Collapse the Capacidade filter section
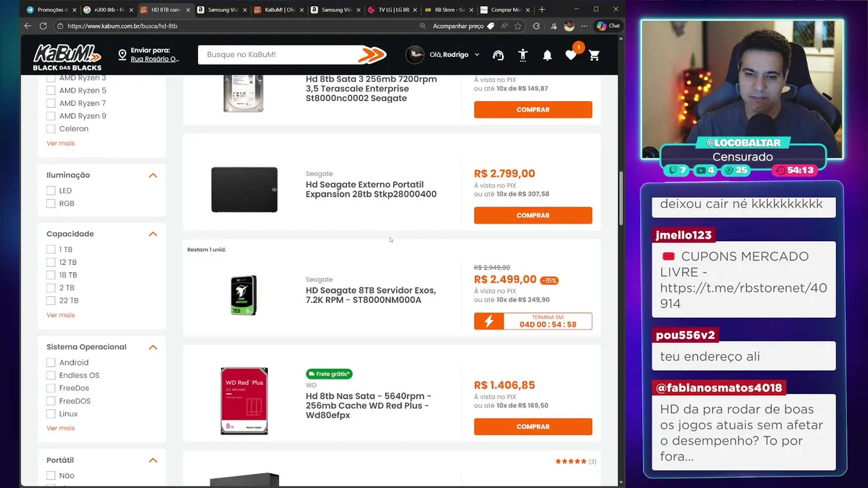Image resolution: width=868 pixels, height=488 pixels. tap(153, 235)
